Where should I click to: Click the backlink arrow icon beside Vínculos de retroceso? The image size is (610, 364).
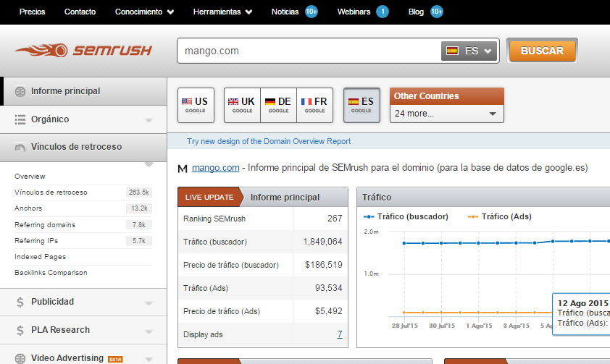click(20, 147)
